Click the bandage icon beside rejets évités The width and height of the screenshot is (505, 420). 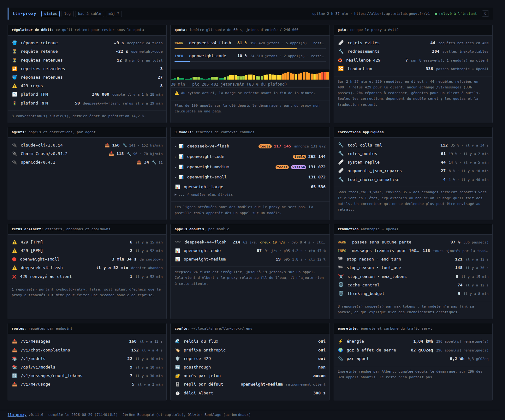click(341, 43)
